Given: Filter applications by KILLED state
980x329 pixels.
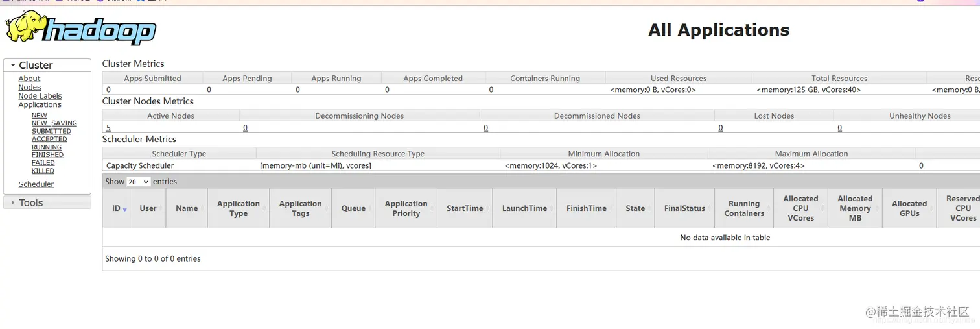Looking at the screenshot, I should point(43,171).
